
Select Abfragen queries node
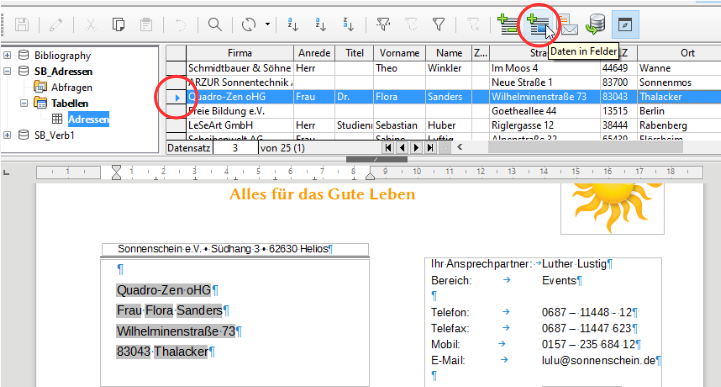pos(72,87)
